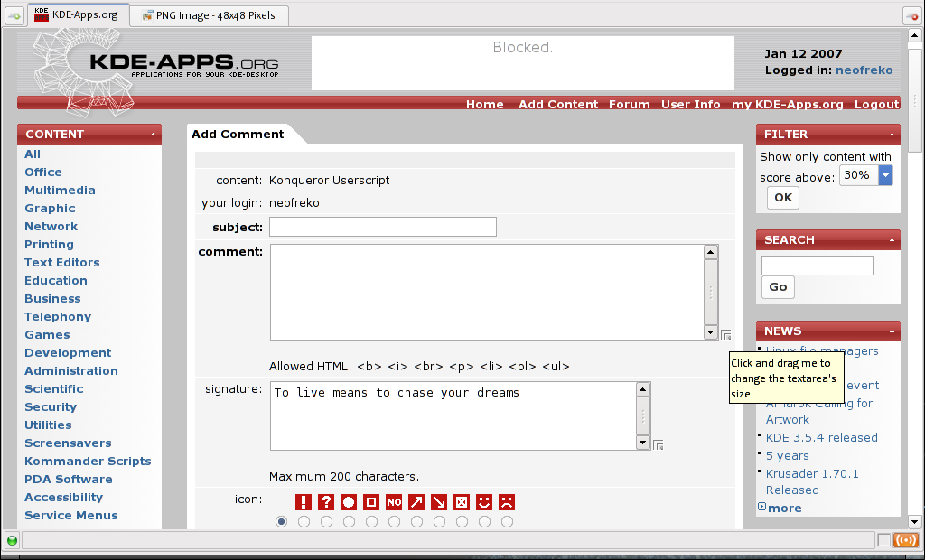The height and width of the screenshot is (560, 925).
Task: Select the crossed box comment icon
Action: [x=462, y=502]
